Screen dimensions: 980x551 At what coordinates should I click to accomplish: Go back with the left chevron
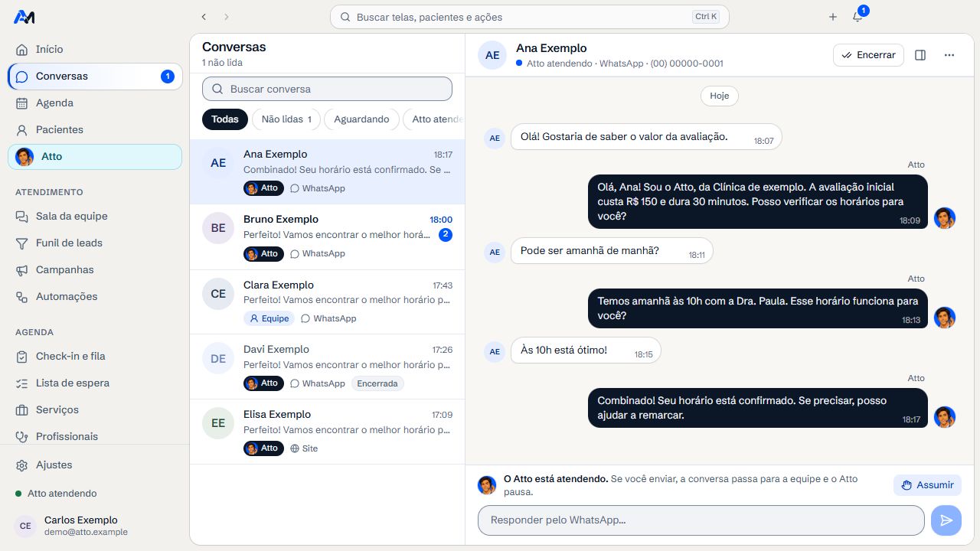point(204,17)
